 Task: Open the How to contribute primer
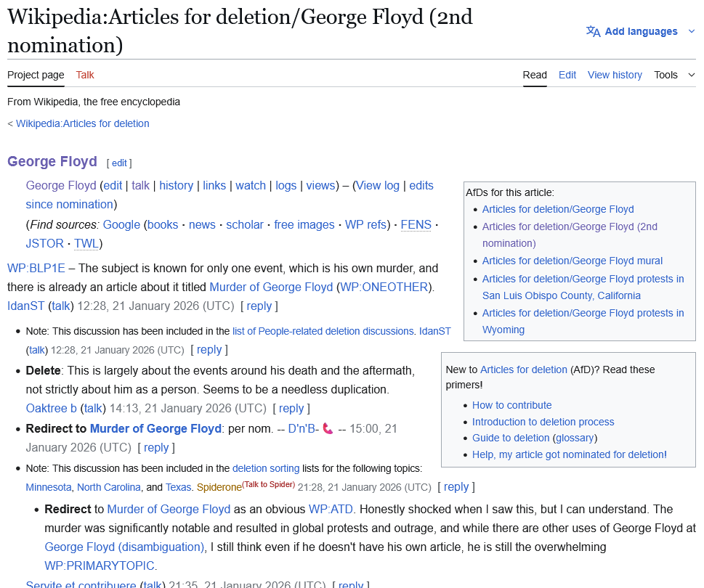click(x=512, y=406)
